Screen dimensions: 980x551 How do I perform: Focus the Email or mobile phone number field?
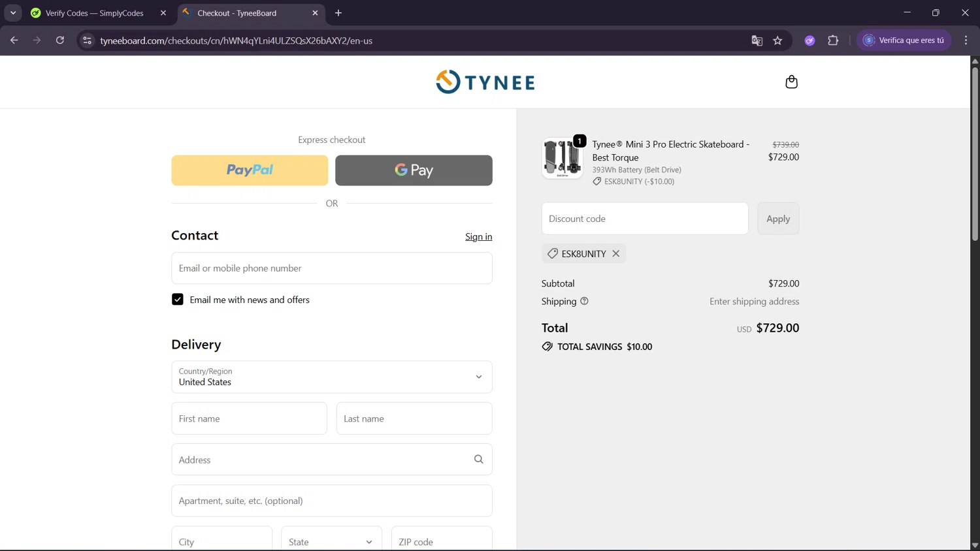[x=332, y=268]
